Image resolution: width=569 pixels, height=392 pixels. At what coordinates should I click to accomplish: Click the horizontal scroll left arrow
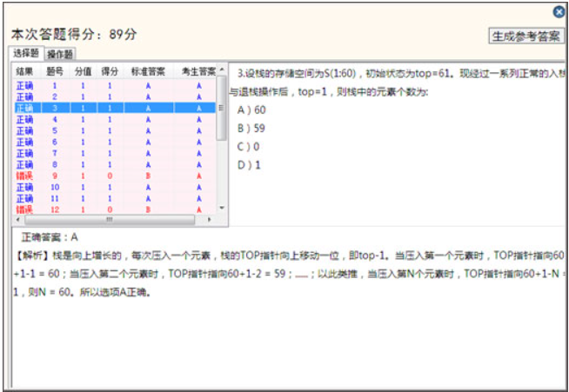click(x=17, y=219)
